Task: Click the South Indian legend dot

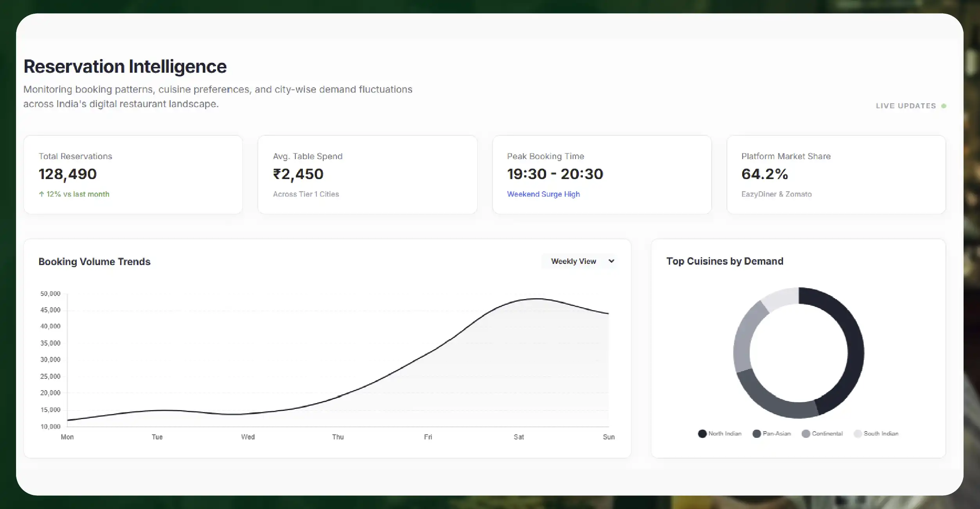Action: coord(857,434)
